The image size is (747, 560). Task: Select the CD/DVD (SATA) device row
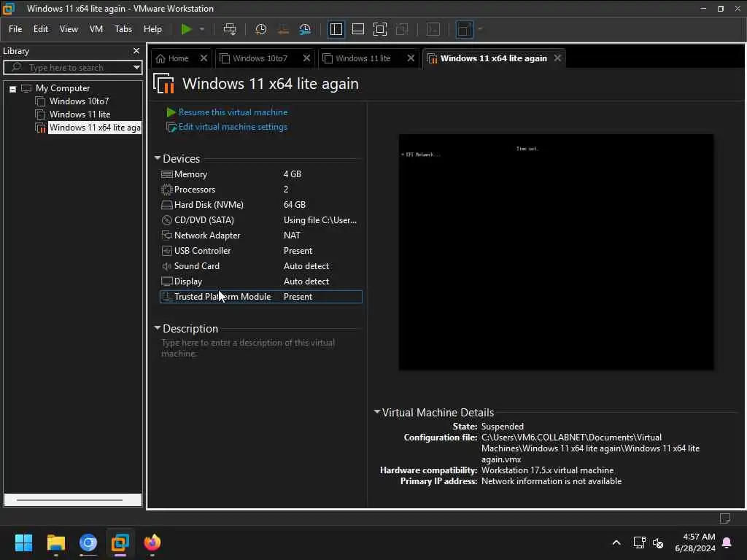click(260, 220)
